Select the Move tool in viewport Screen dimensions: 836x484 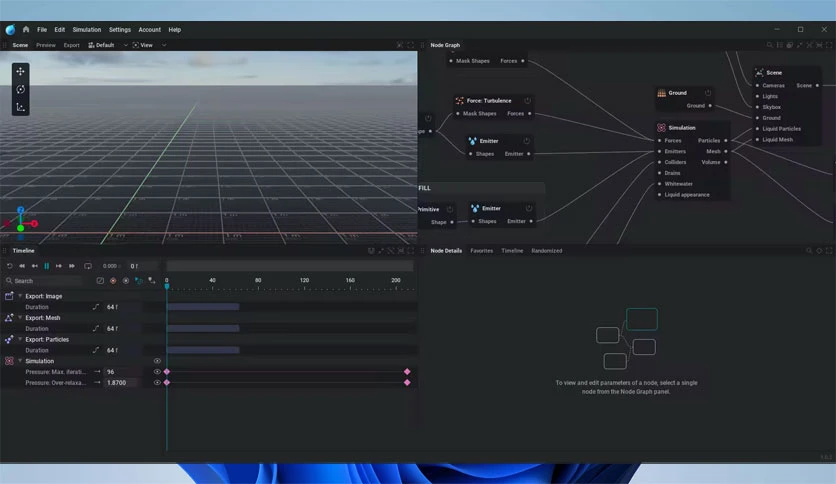[x=20, y=71]
